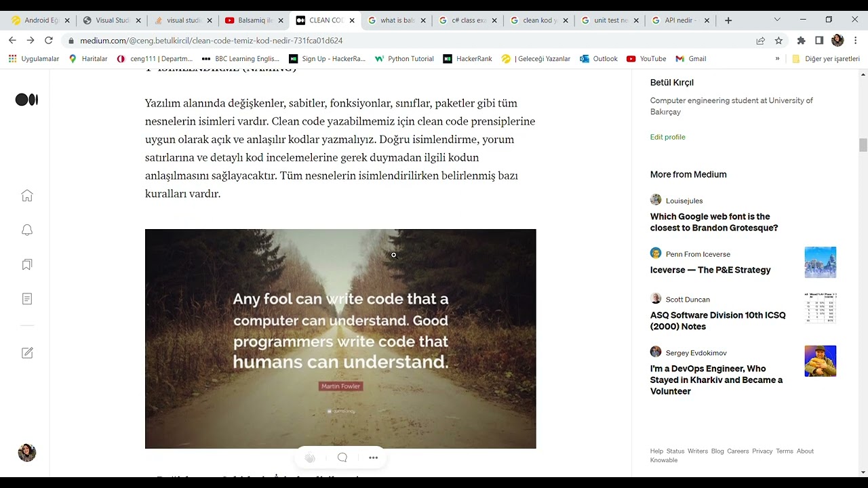
Task: Open Python Tutorial bookmark
Action: tap(404, 59)
